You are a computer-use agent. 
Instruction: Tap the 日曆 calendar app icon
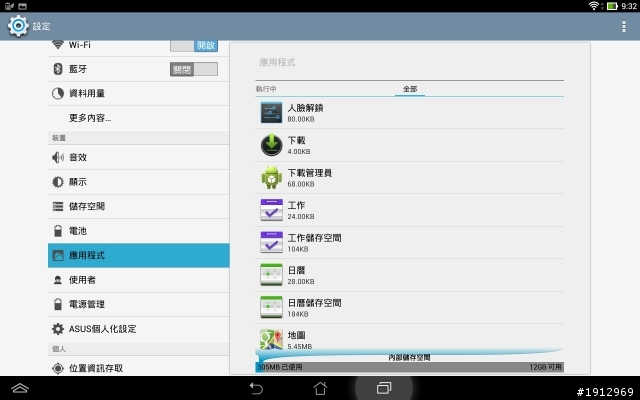point(271,275)
